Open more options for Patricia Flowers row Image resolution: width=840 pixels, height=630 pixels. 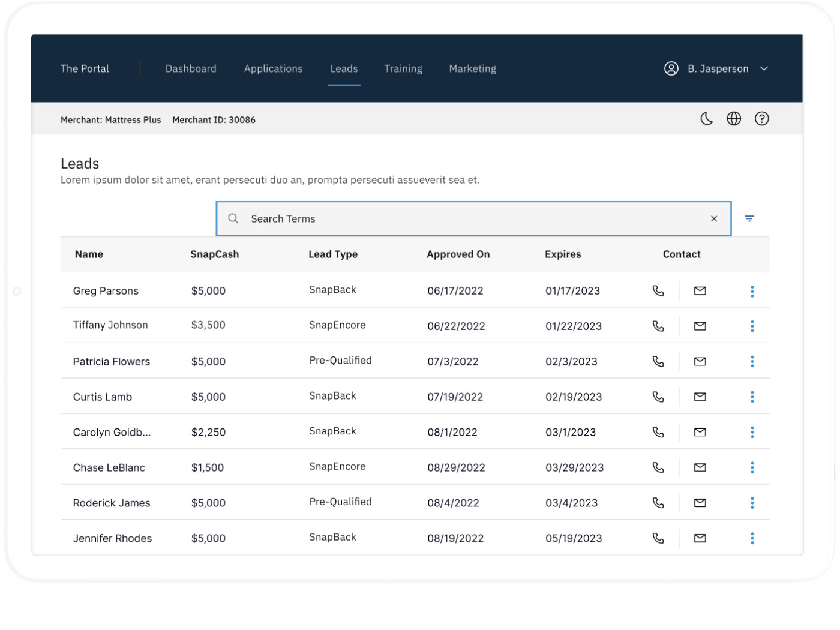pyautogui.click(x=752, y=362)
